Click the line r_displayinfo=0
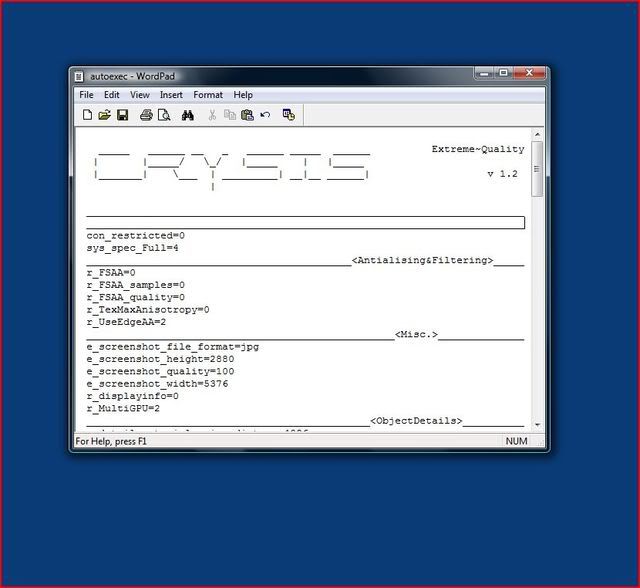640x588 pixels. (x=132, y=396)
